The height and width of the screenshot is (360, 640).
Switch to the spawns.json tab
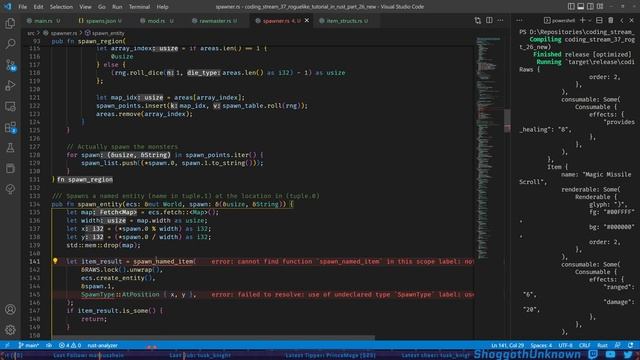pyautogui.click(x=100, y=20)
